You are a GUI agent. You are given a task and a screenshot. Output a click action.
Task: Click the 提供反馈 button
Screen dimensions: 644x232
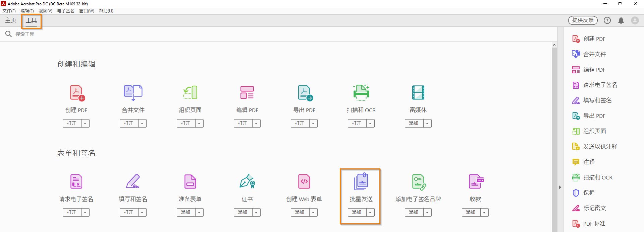point(583,20)
